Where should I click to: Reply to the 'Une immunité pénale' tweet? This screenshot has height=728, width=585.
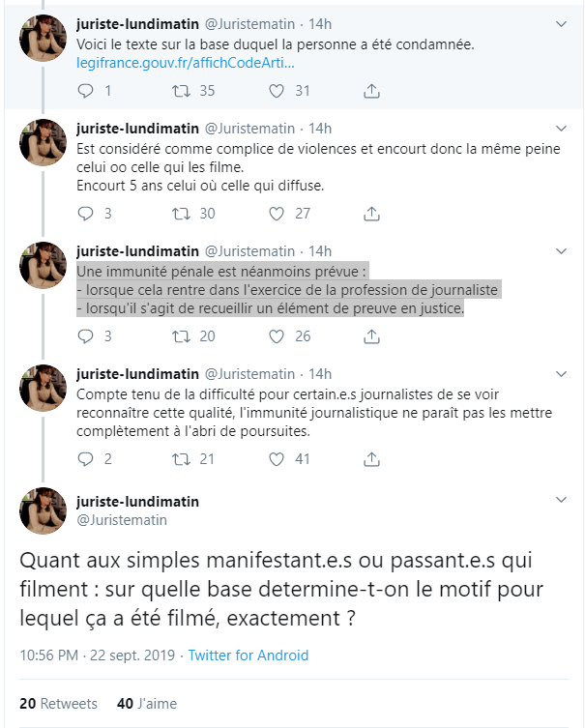tap(85, 336)
